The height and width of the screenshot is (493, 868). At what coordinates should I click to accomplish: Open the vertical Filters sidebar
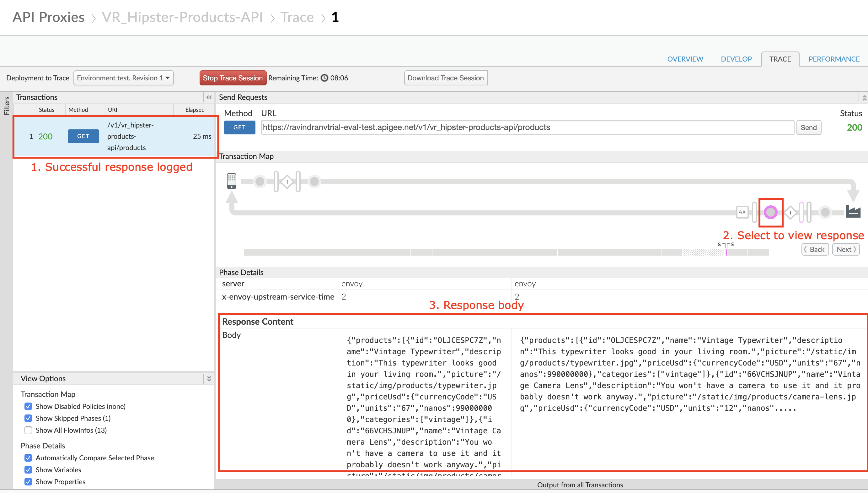tap(6, 106)
